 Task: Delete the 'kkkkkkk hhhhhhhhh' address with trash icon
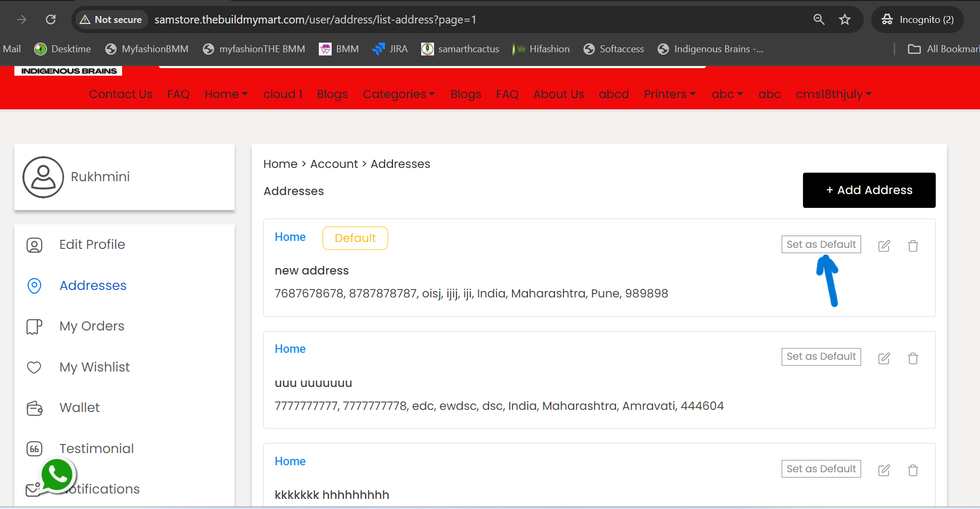click(x=913, y=470)
